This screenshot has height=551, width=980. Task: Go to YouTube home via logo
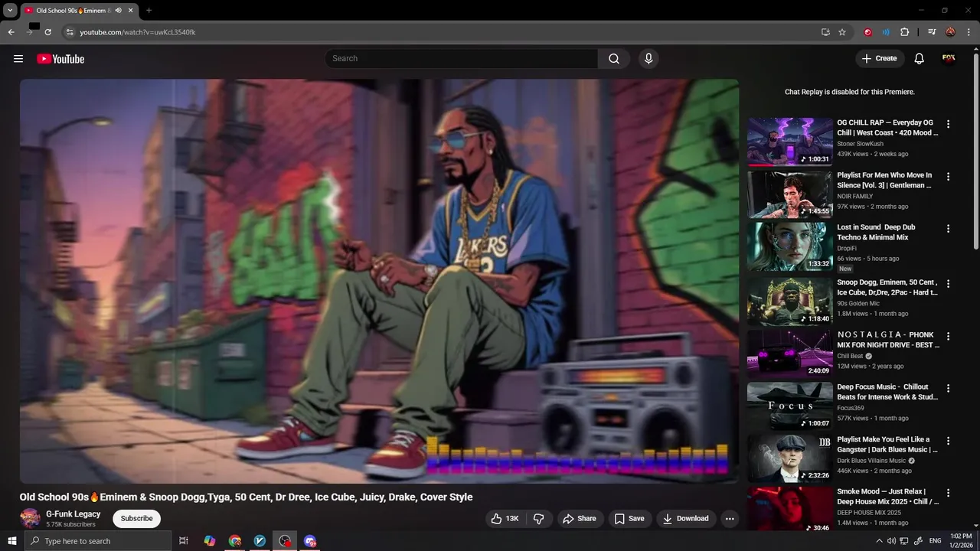60,59
